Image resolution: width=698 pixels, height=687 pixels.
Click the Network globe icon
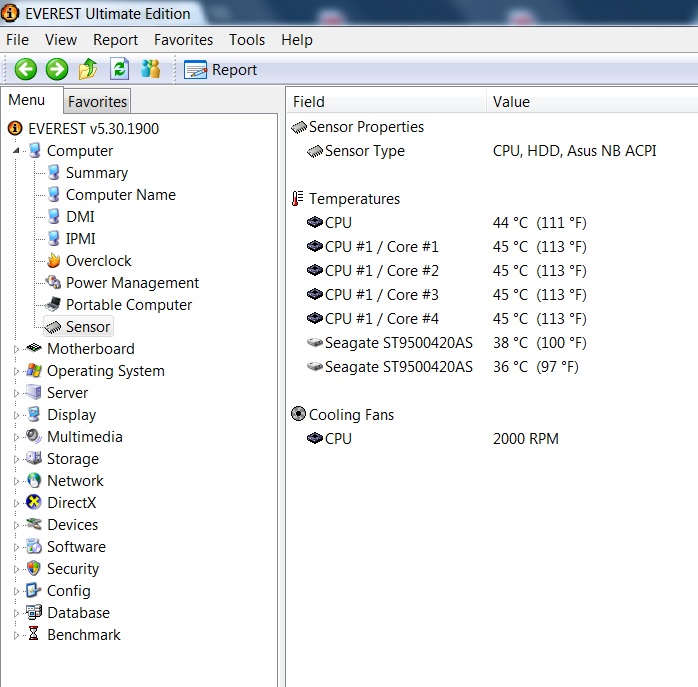coord(34,480)
